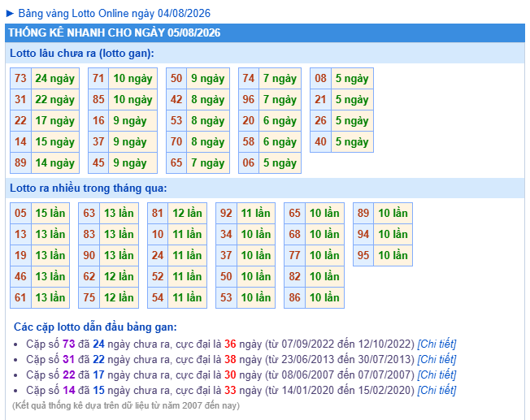Select frequent number 61

click(x=20, y=297)
